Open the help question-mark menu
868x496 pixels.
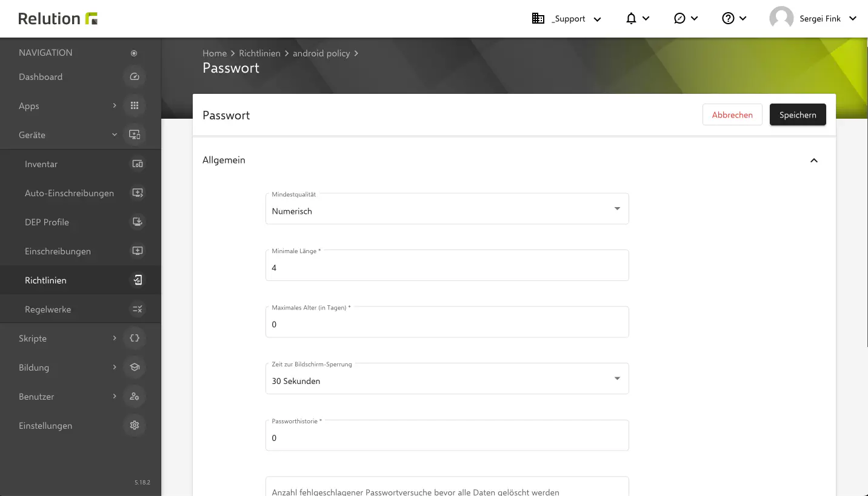(735, 19)
